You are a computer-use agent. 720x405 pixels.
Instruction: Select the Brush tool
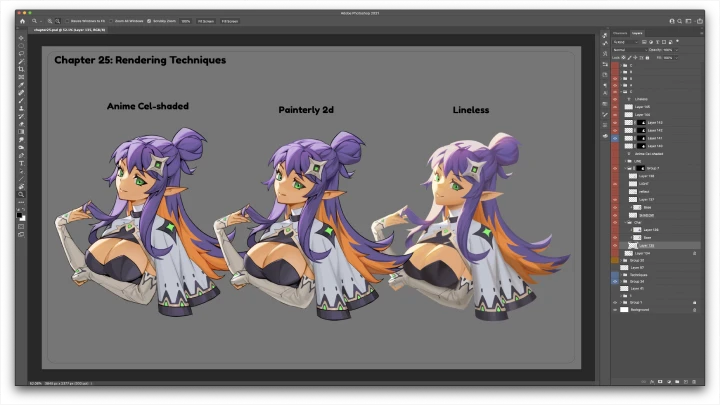coord(21,101)
